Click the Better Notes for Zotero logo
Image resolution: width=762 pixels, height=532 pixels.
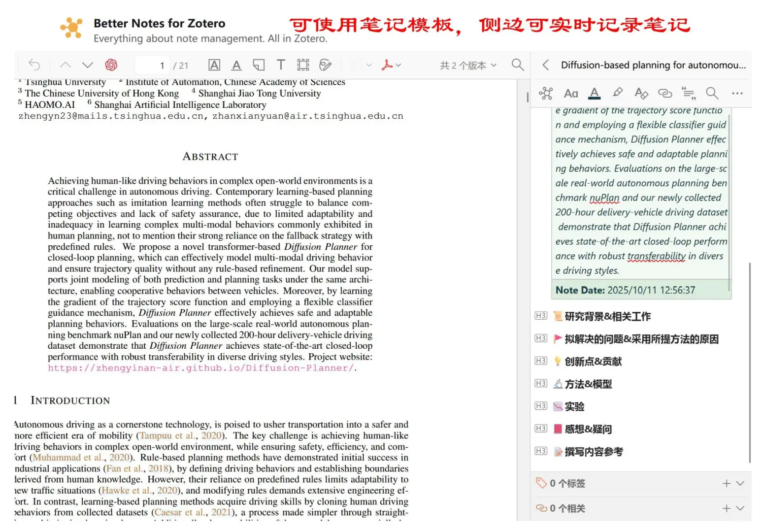click(x=71, y=28)
